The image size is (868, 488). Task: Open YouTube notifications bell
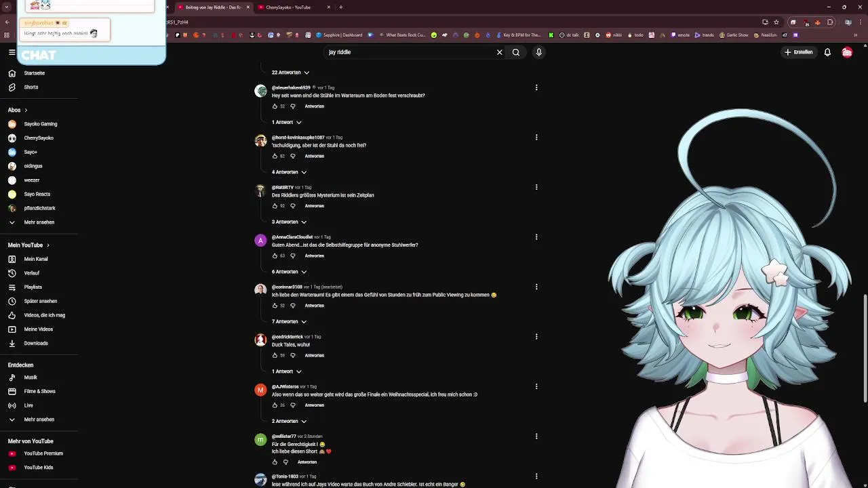click(x=827, y=52)
